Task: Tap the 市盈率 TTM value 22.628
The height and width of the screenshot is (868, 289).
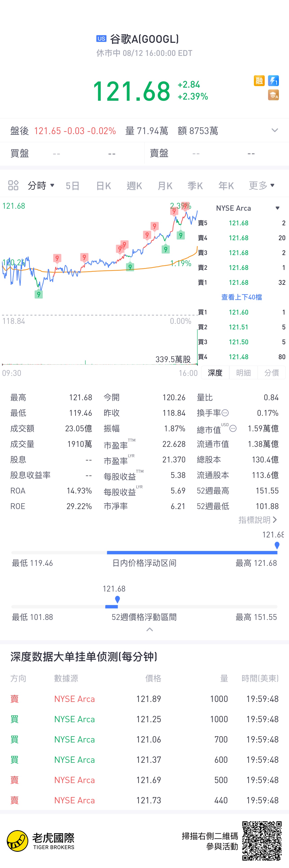Action: [x=174, y=444]
